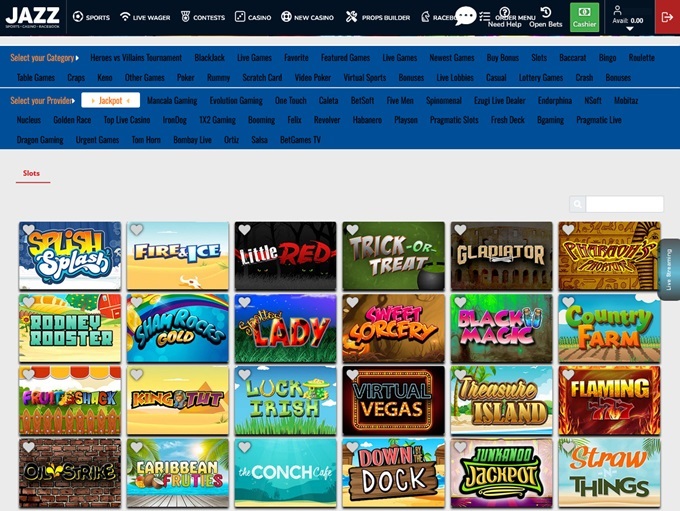680x511 pixels.
Task: Select the Newest Games category
Action: coord(452,58)
